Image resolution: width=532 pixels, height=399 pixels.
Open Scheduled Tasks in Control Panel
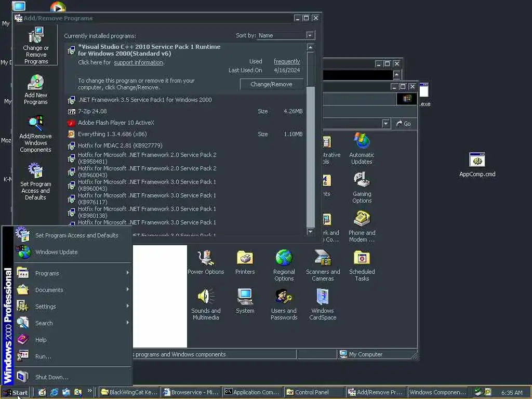(362, 265)
